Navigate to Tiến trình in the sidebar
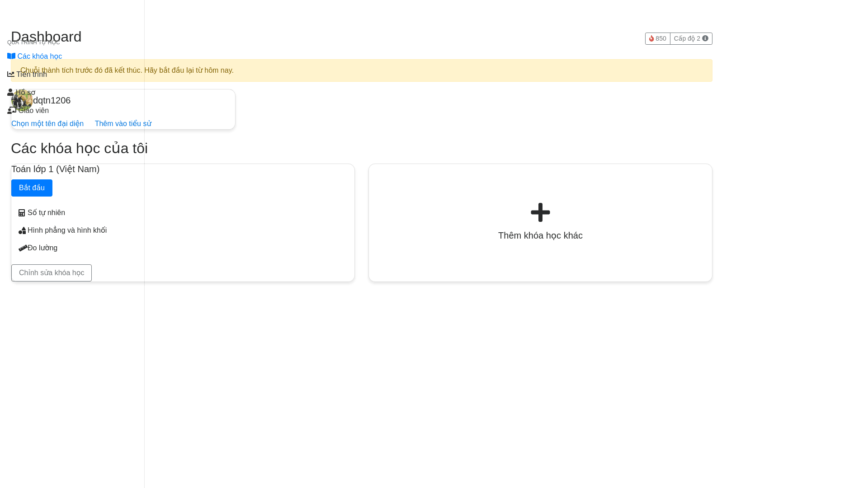This screenshot has height=488, width=868. pyautogui.click(x=31, y=74)
